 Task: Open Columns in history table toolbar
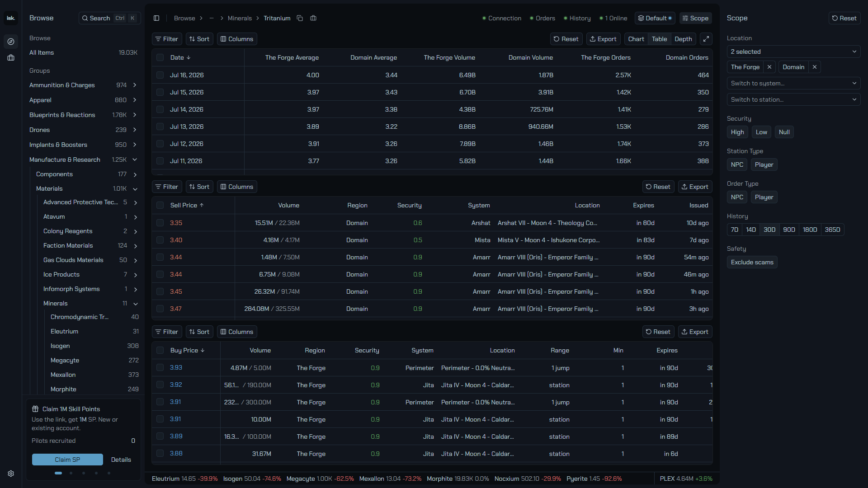237,39
